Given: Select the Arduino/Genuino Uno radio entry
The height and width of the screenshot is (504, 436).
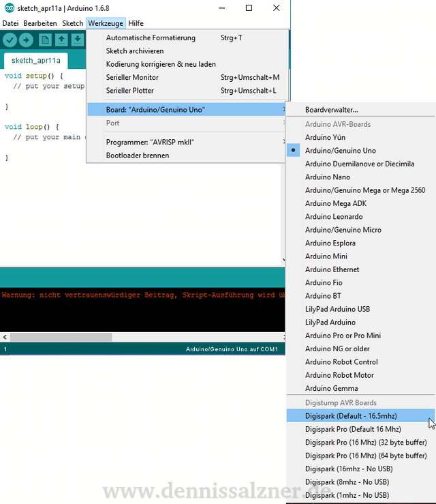Looking at the screenshot, I should pyautogui.click(x=361, y=151).
